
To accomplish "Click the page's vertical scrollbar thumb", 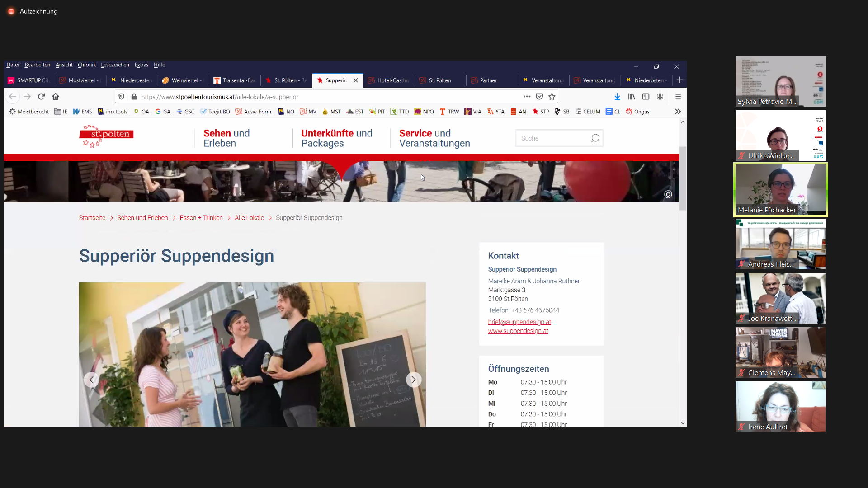I will click(683, 178).
